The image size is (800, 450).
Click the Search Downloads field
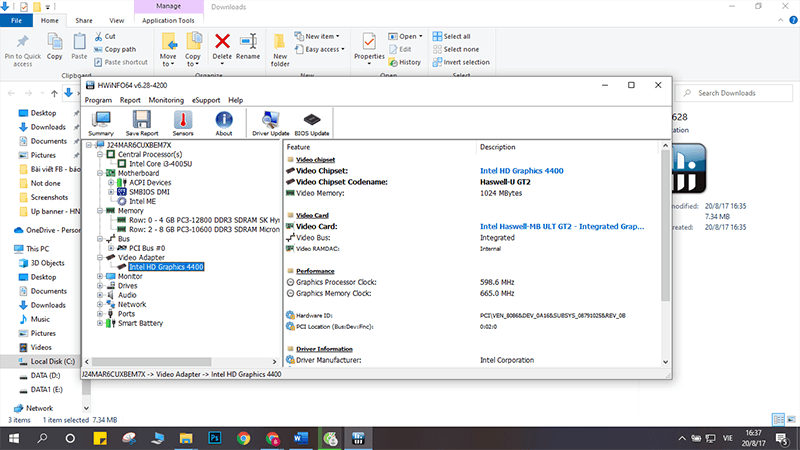point(735,93)
